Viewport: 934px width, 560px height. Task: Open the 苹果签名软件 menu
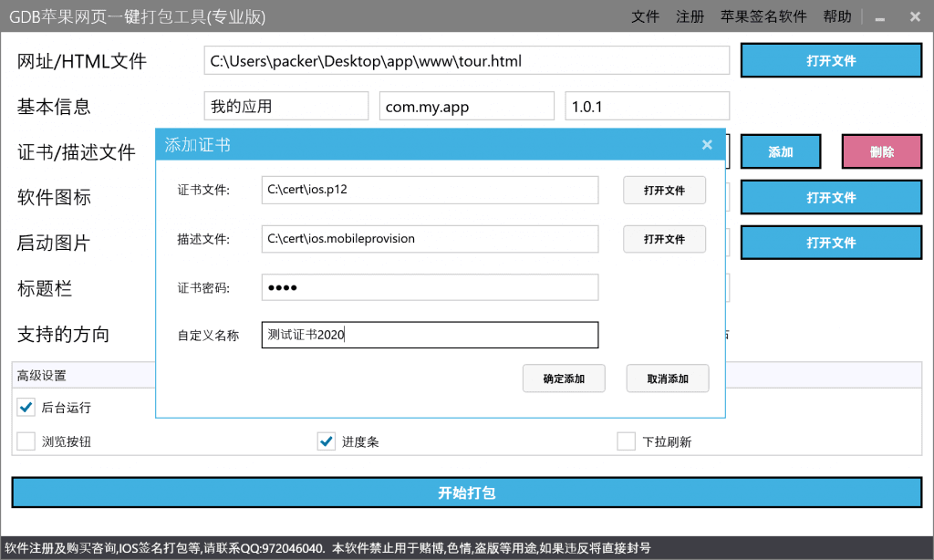tap(763, 16)
